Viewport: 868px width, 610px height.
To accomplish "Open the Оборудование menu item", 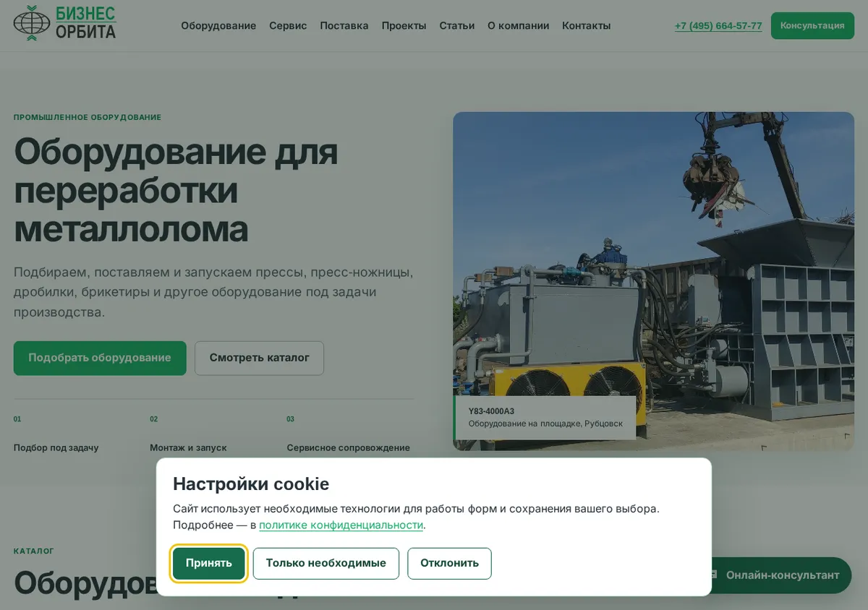I will pyautogui.click(x=218, y=25).
